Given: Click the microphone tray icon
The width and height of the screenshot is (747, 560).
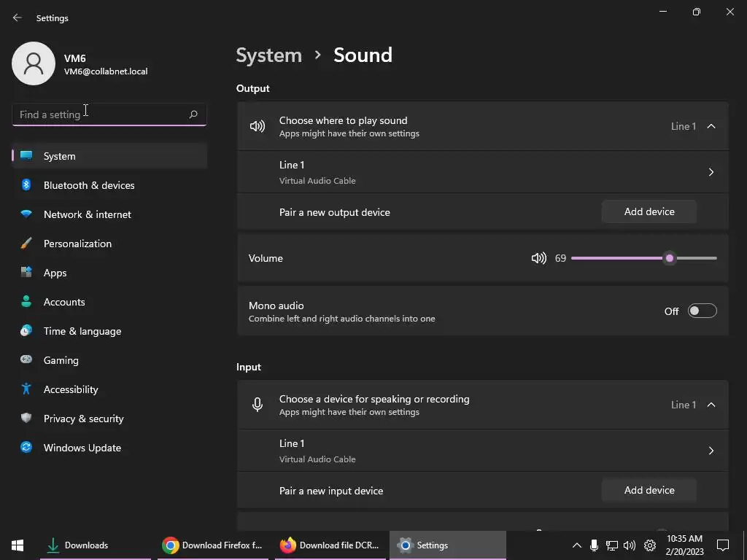Looking at the screenshot, I should [x=595, y=545].
